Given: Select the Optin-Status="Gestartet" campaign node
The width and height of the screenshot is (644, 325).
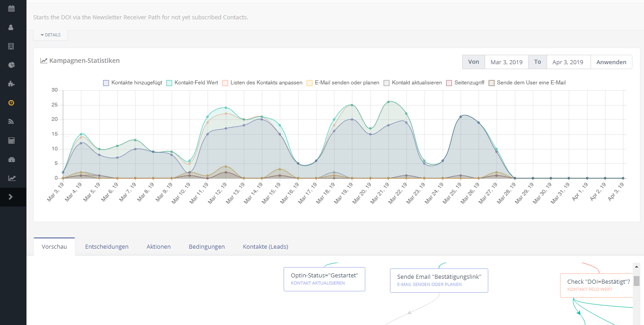Looking at the screenshot, I should click(x=324, y=279).
